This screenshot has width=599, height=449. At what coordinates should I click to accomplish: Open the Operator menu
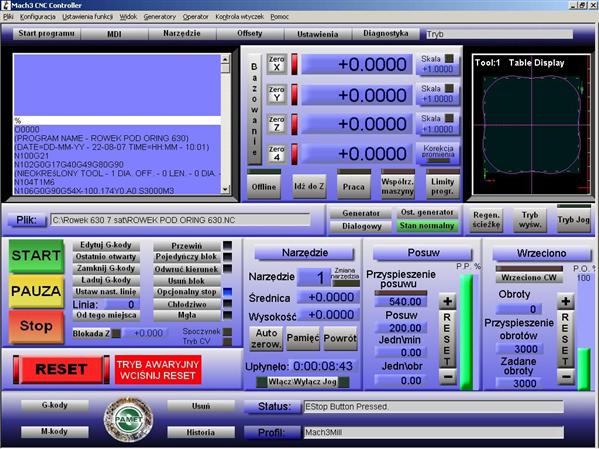[196, 17]
